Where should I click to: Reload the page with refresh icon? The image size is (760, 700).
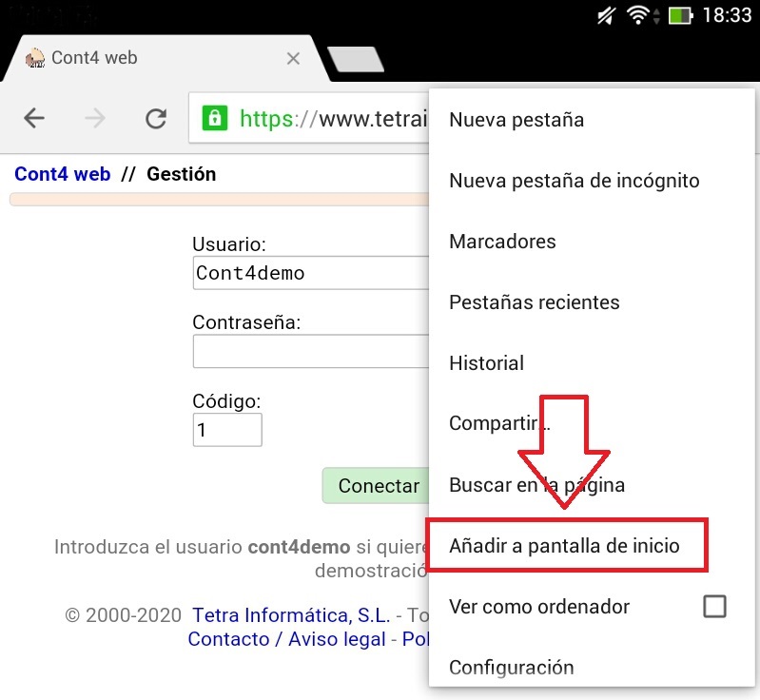(x=156, y=118)
